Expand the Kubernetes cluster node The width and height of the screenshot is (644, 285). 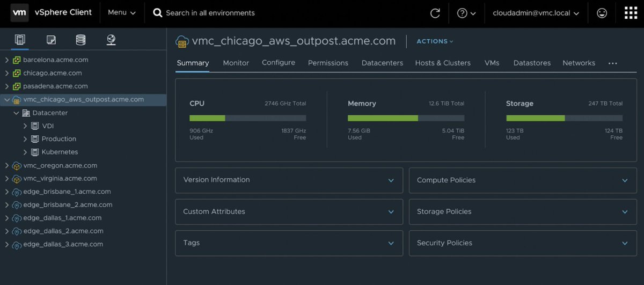[x=25, y=152]
